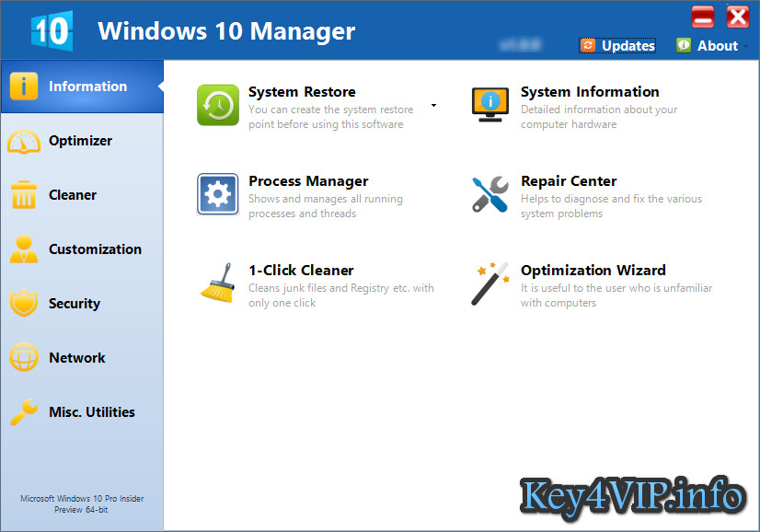Click the Cleaner trash bin sidebar icon
The image size is (760, 532).
coord(24,194)
